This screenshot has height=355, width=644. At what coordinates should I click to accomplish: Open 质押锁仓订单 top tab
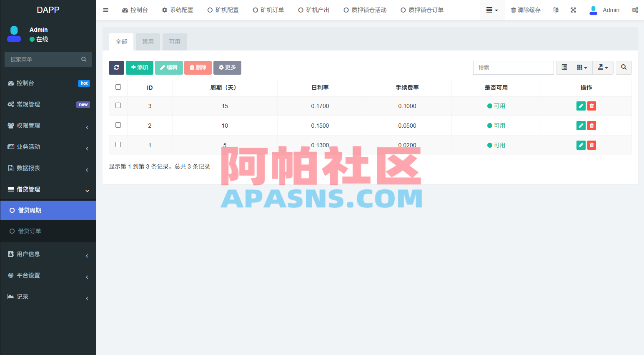[422, 10]
